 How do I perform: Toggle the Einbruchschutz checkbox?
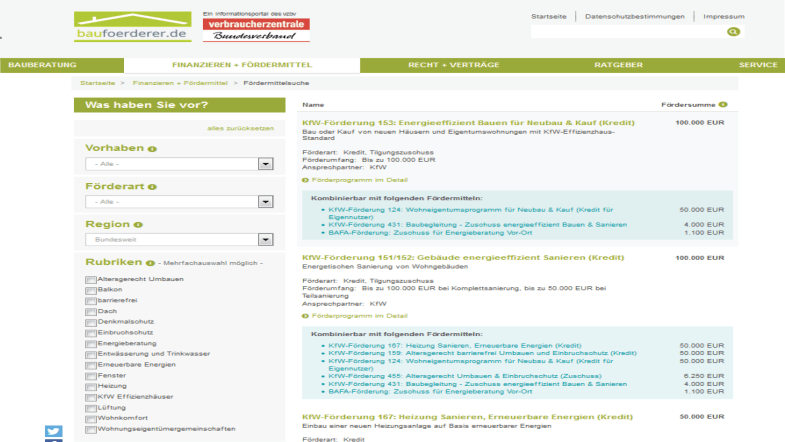pyautogui.click(x=91, y=333)
